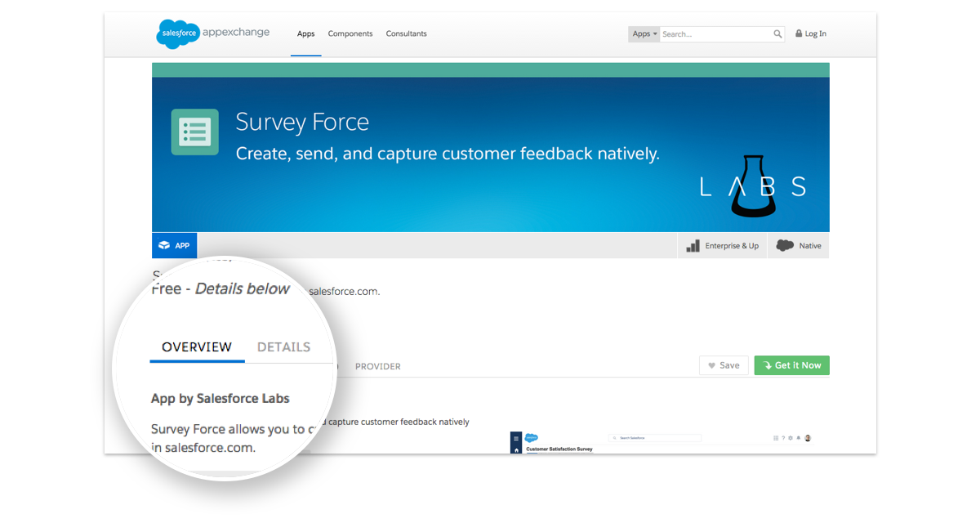This screenshot has width=980, height=523.
Task: Click the lock icon beside Log In
Action: coord(800,34)
